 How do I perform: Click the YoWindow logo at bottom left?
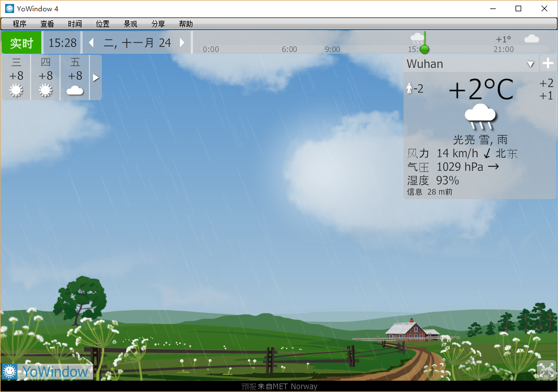(x=46, y=371)
